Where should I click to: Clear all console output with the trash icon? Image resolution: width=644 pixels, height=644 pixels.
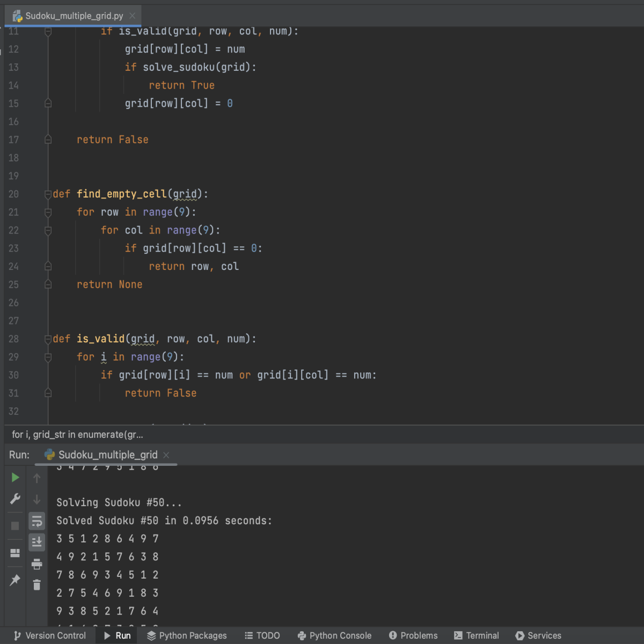36,585
